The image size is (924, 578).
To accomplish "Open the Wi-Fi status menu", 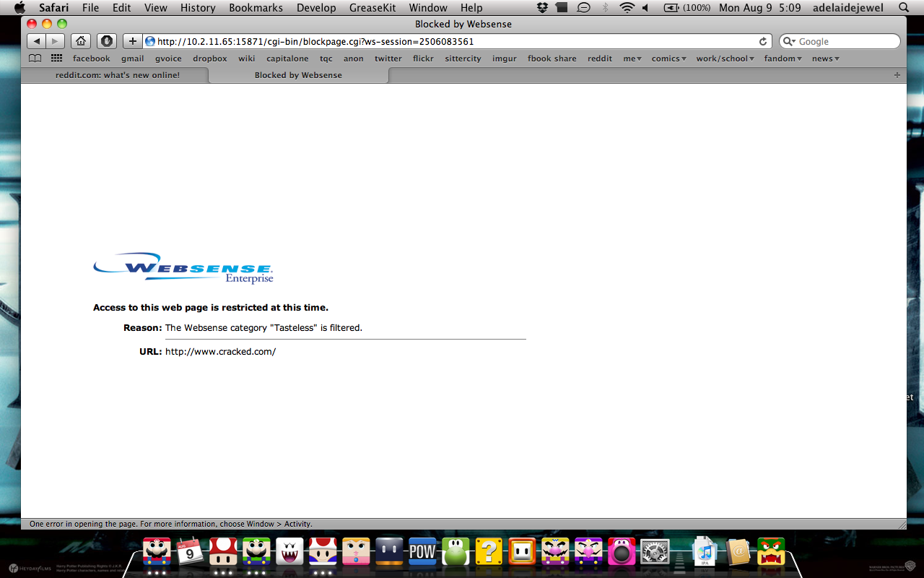I will tap(627, 7).
